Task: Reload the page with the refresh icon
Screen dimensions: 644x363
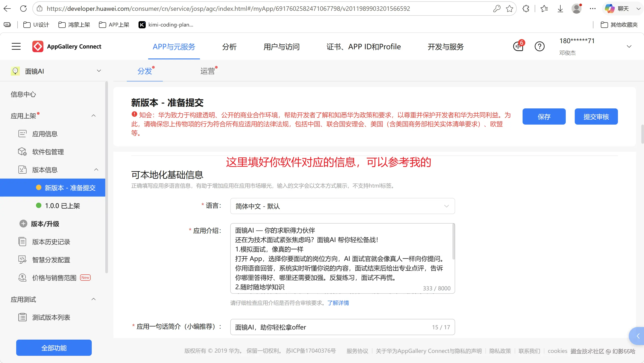Action: tap(23, 9)
